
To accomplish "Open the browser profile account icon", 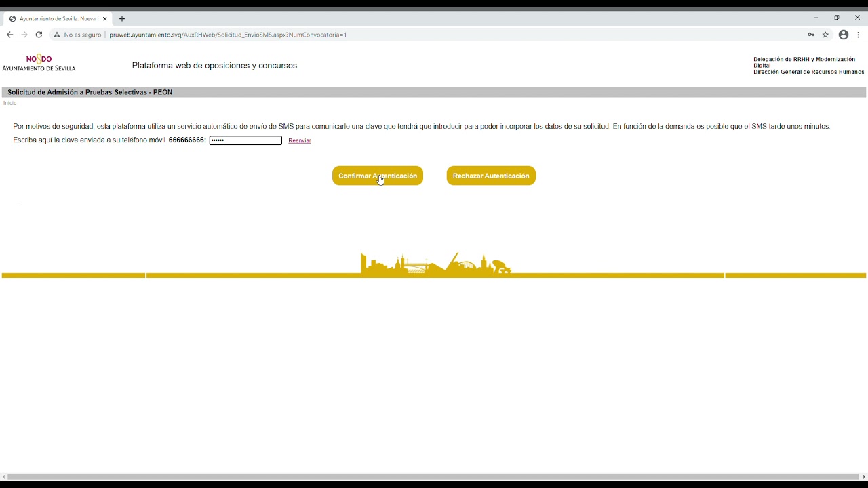I will [x=844, y=35].
